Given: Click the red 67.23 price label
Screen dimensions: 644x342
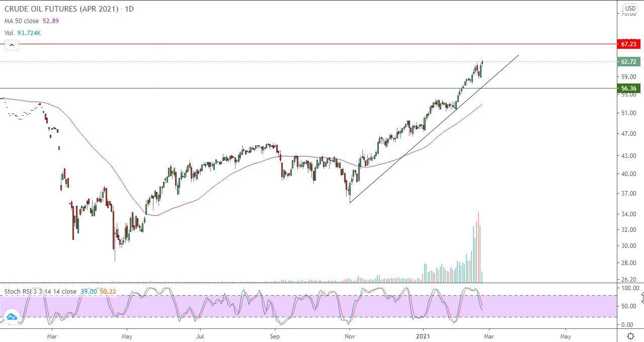Looking at the screenshot, I should tap(629, 44).
